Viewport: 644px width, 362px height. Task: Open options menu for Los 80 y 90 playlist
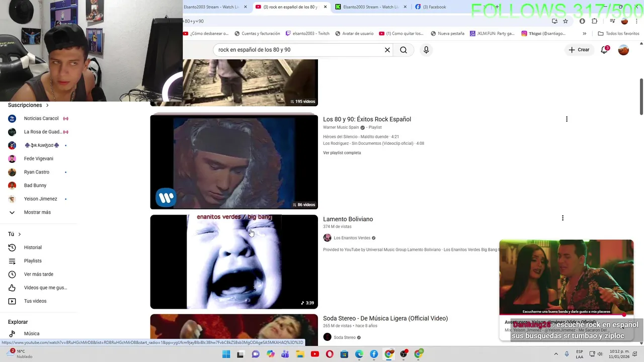567,119
